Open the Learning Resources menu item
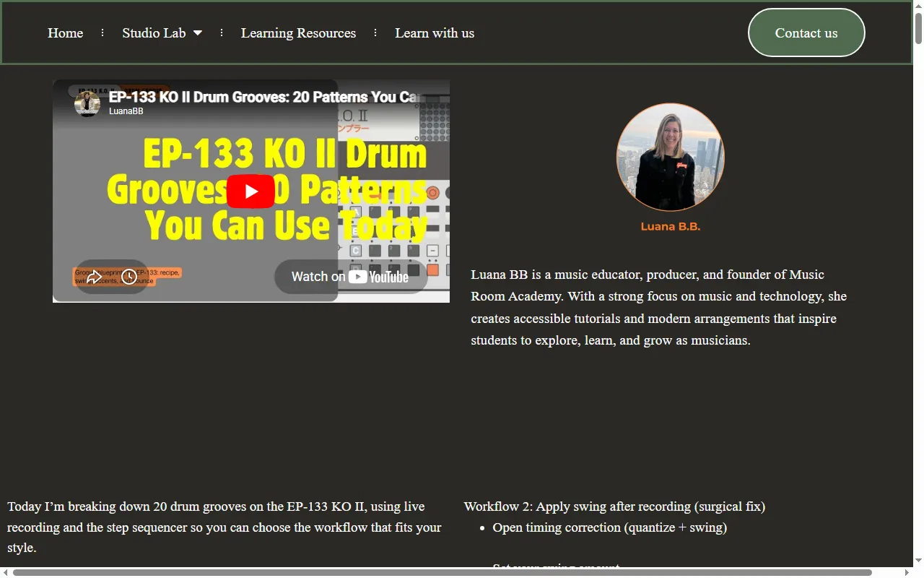Screen dimensions: 924x578 coord(298,33)
